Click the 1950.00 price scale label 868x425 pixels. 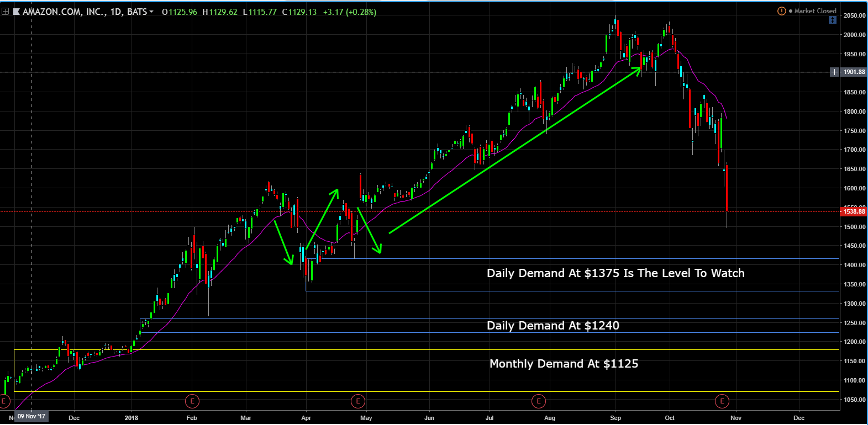coord(854,54)
